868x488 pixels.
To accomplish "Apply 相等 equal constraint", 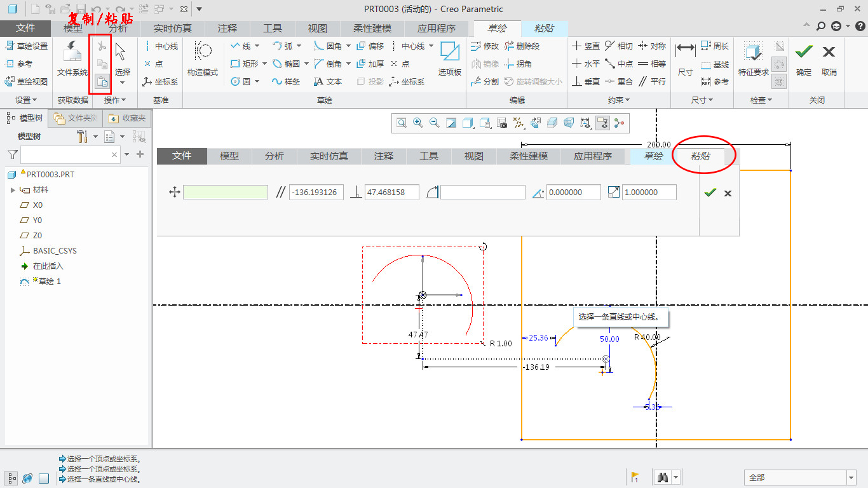I will point(652,64).
